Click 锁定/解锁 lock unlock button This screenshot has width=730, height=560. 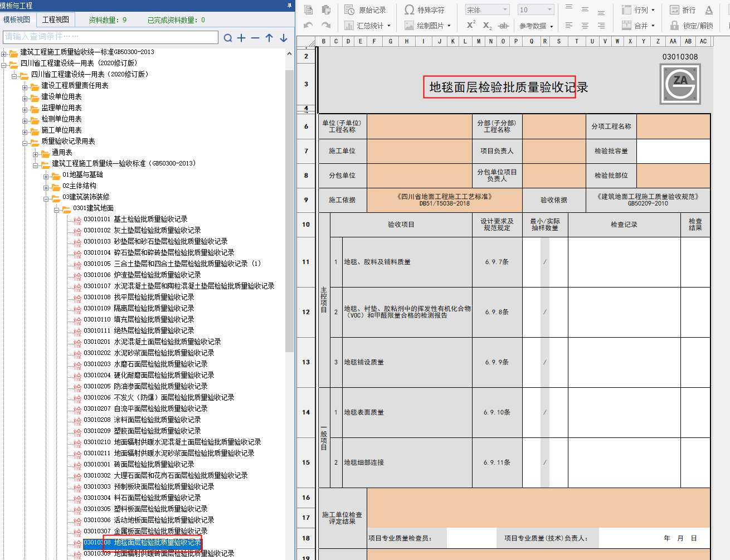pos(692,26)
